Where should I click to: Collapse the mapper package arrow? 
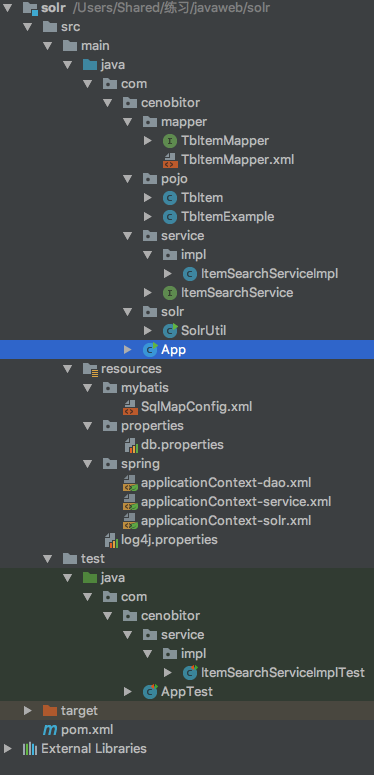[x=127, y=122]
